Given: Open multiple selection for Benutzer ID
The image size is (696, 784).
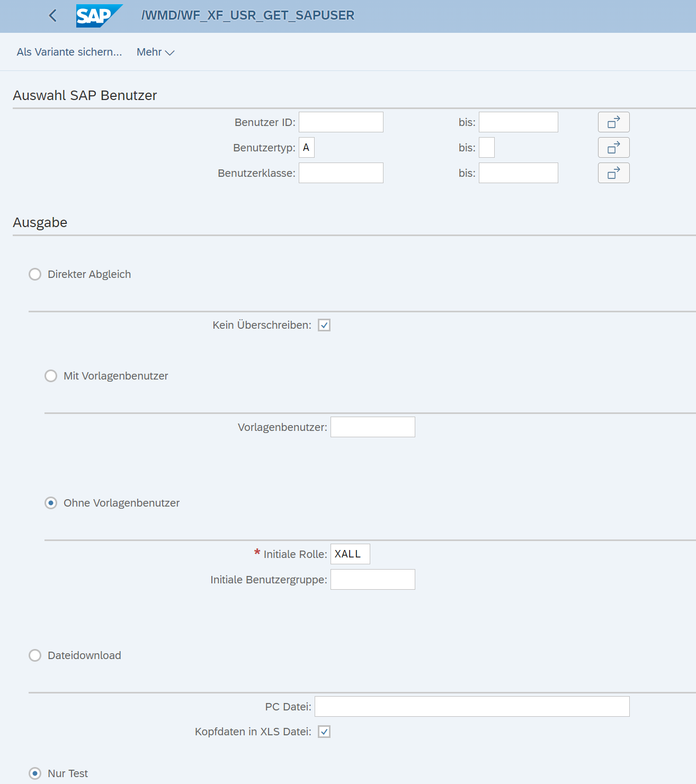Looking at the screenshot, I should pos(613,122).
